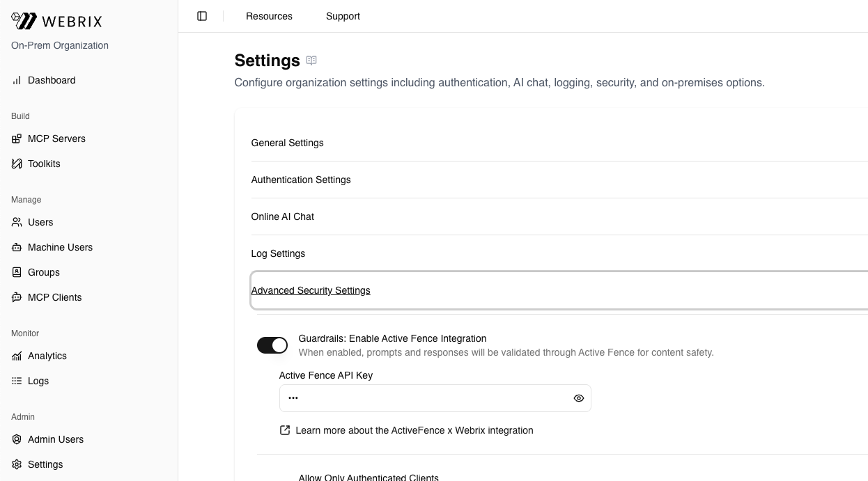Click the Dashboard bar chart icon

[x=17, y=80]
